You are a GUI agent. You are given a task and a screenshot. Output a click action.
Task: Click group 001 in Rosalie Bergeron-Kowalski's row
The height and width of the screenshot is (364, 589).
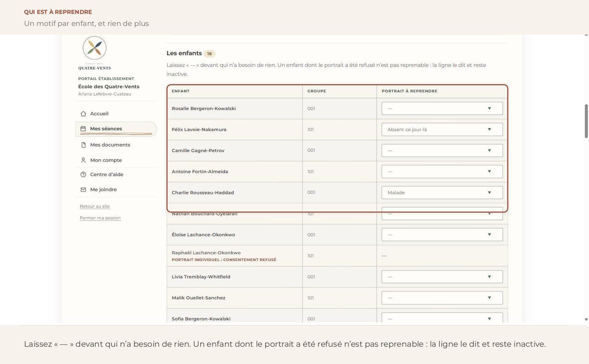point(311,109)
